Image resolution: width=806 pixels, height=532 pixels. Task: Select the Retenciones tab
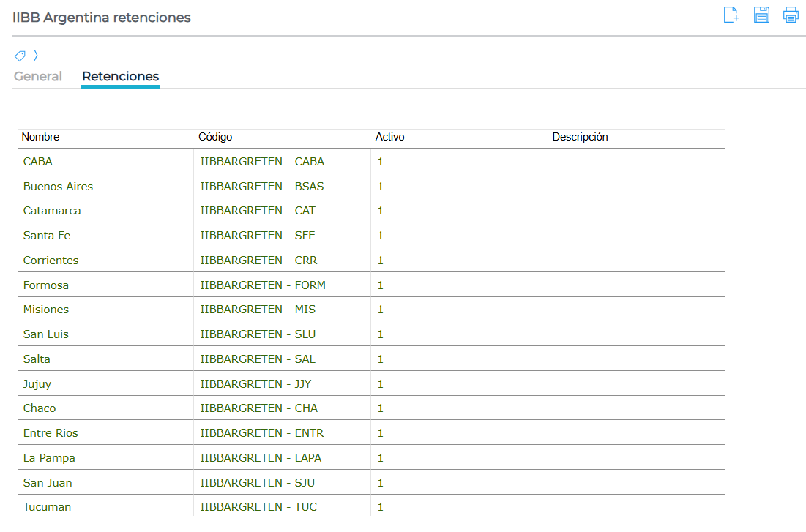[x=120, y=76]
